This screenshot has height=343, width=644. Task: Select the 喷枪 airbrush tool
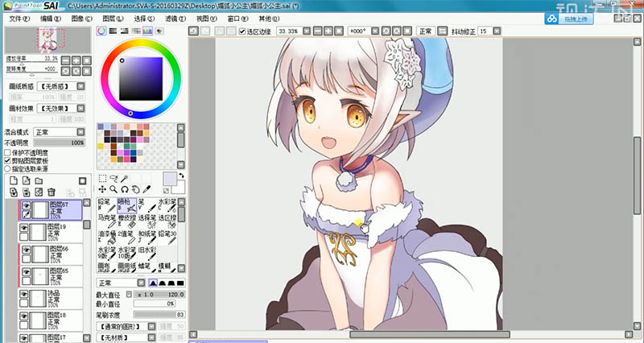pyautogui.click(x=127, y=205)
